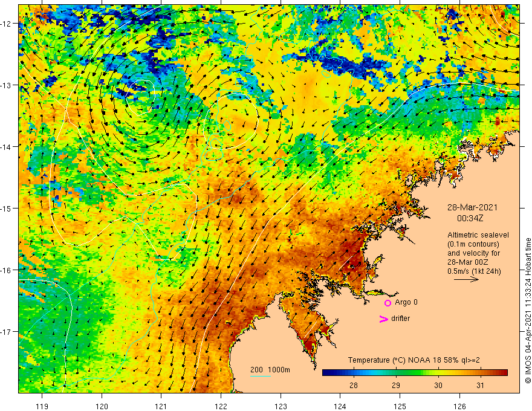Viewport: 532px width, 411px height.
Task: Click the "Temperature (°C) NOAA 18 58% ql>=2" title
Action: pos(414,360)
